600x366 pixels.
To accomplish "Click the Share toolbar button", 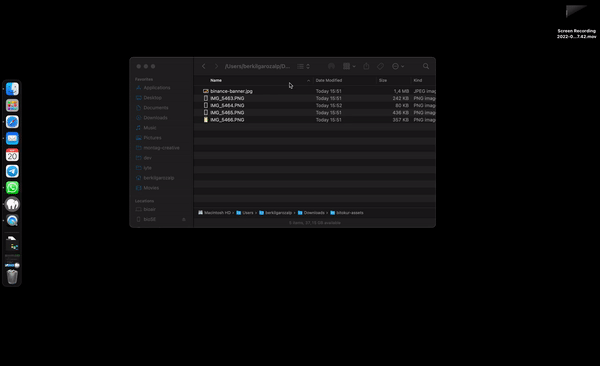I will pyautogui.click(x=366, y=66).
